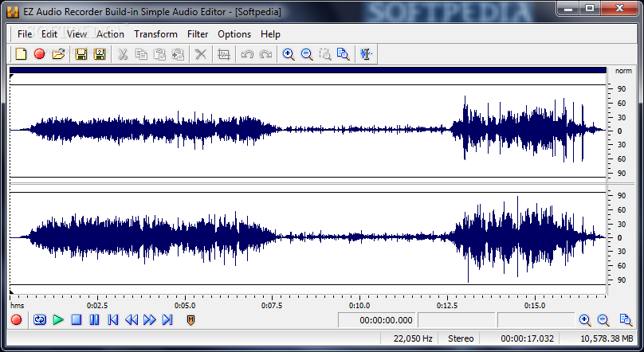This screenshot has width=644, height=352.
Task: Click the top toolbar Zoom Full page icon
Action: pos(343,54)
